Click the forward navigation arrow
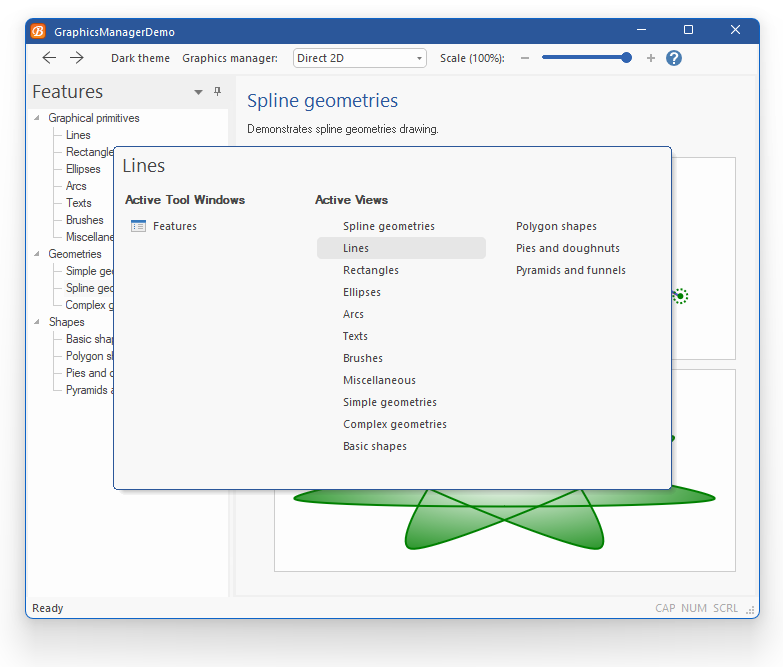Viewport: 783px width, 667px height. pyautogui.click(x=77, y=58)
